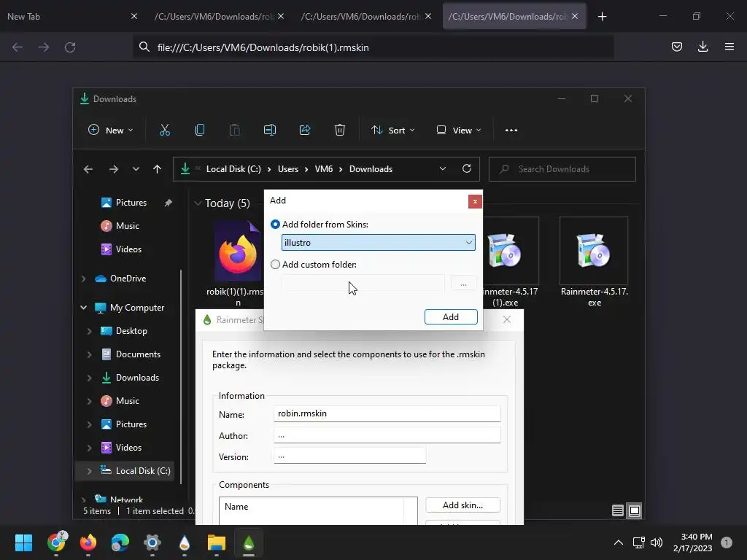The height and width of the screenshot is (560, 747).
Task: Click Local Disk (C:) breadcrumb
Action: click(233, 169)
